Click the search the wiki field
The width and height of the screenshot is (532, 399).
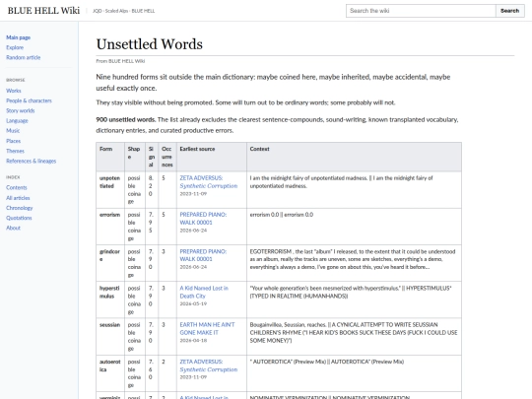point(421,11)
